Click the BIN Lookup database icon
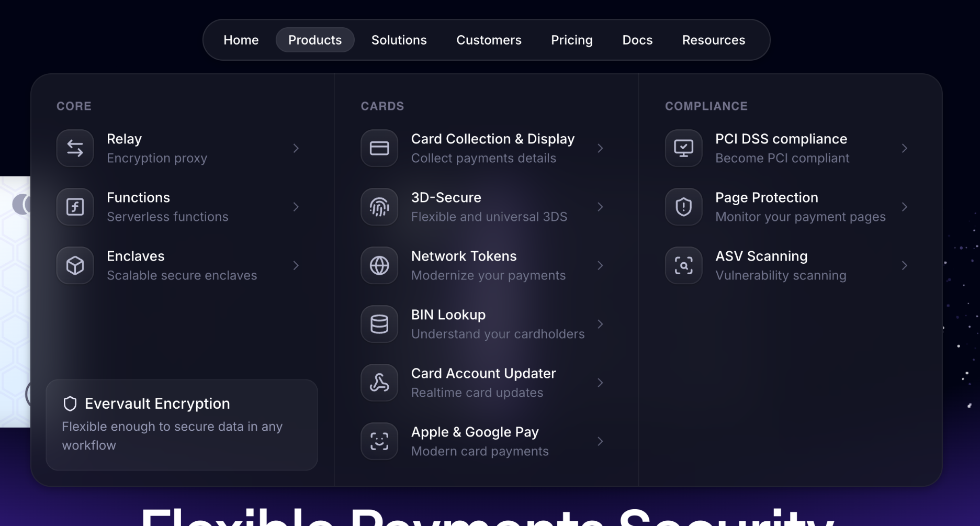The image size is (980, 526). [x=379, y=324]
